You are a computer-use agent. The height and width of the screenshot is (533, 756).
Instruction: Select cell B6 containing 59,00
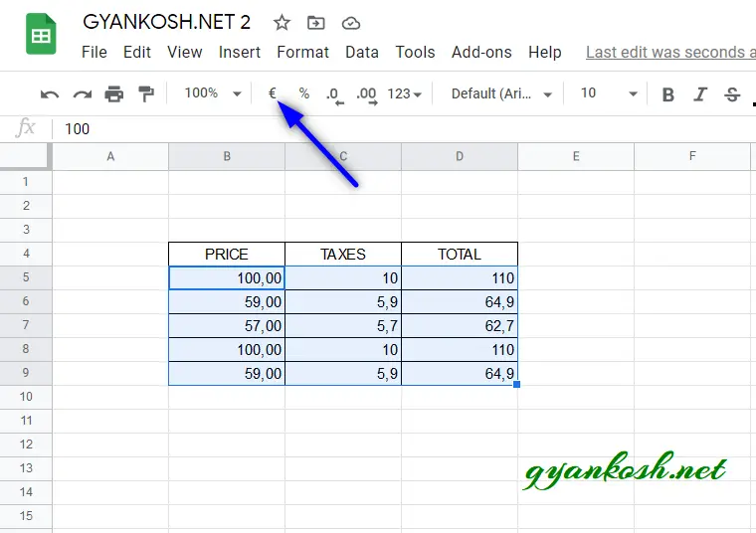pyautogui.click(x=227, y=301)
